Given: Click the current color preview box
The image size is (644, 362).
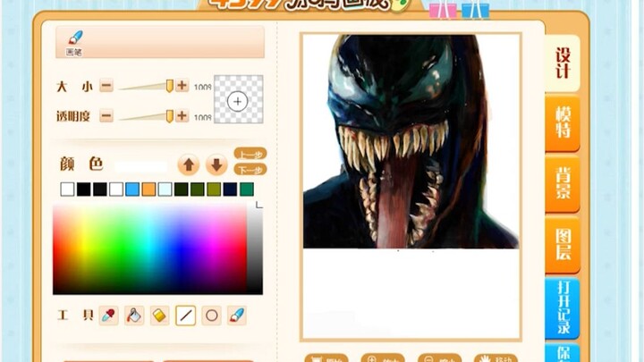Looking at the screenshot, I should (x=141, y=166).
